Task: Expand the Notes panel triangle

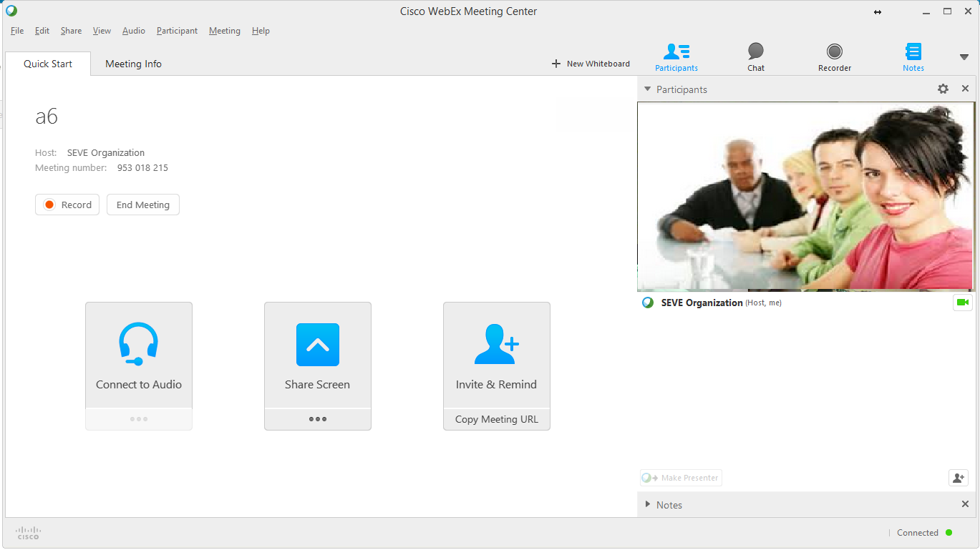Action: pyautogui.click(x=648, y=504)
